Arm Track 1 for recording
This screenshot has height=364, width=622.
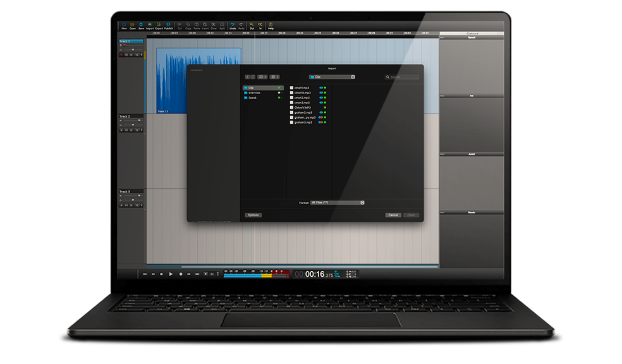coord(121,55)
